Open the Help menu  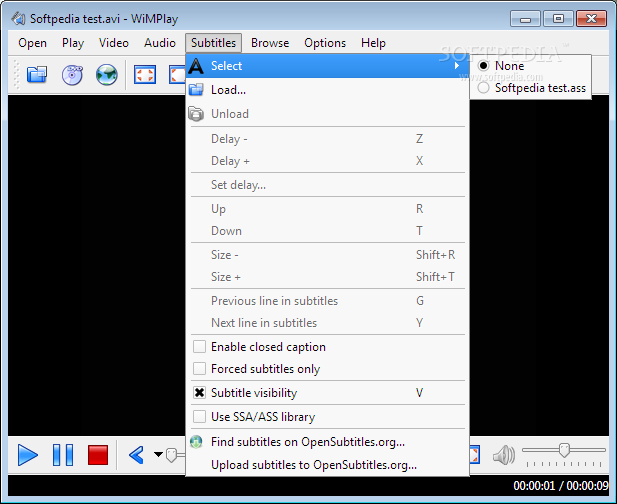pyautogui.click(x=373, y=43)
